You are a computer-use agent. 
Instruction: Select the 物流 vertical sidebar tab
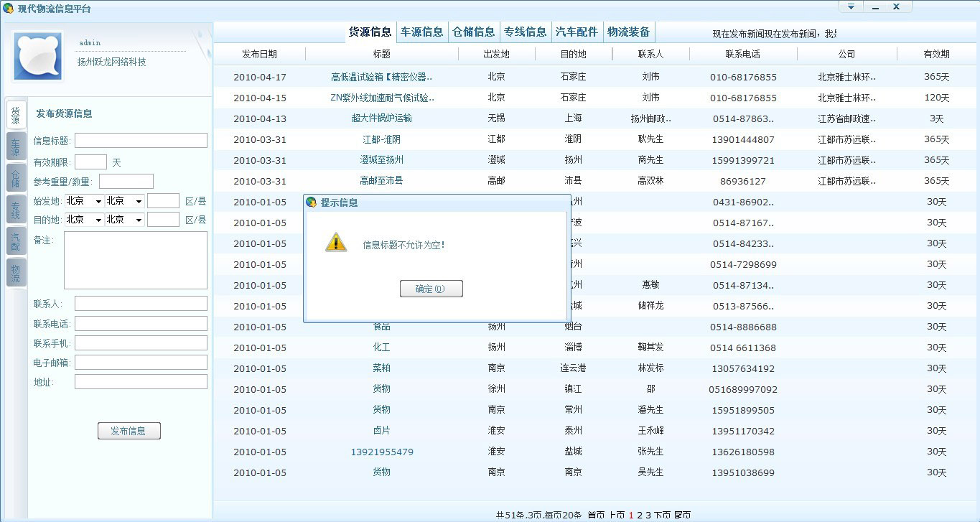(x=16, y=273)
